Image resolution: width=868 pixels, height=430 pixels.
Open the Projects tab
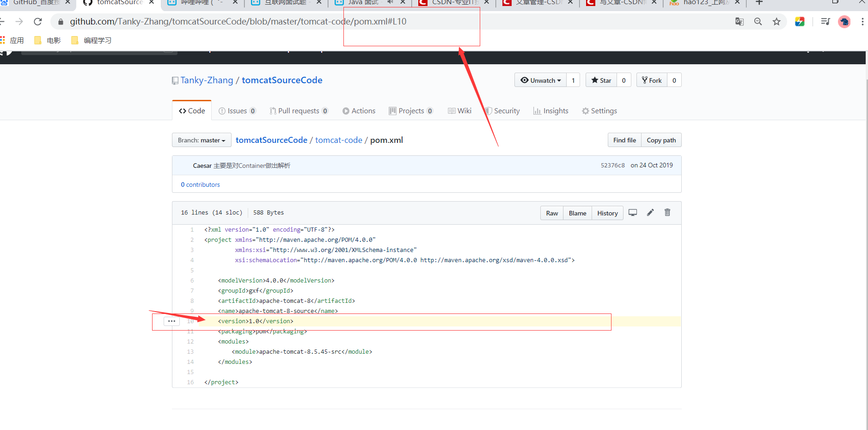pos(411,111)
